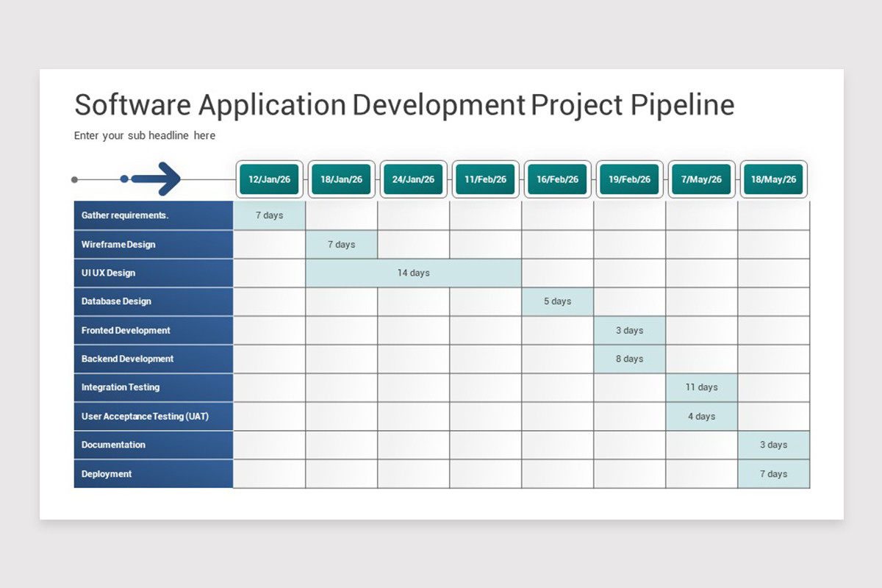The image size is (882, 588).
Task: Click the 14 days UI UX Design bar
Action: click(413, 273)
